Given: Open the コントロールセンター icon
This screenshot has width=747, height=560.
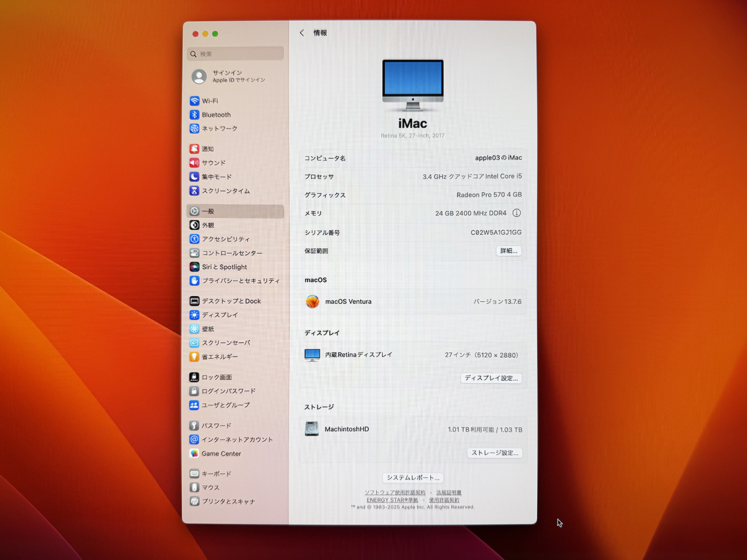Looking at the screenshot, I should point(195,253).
